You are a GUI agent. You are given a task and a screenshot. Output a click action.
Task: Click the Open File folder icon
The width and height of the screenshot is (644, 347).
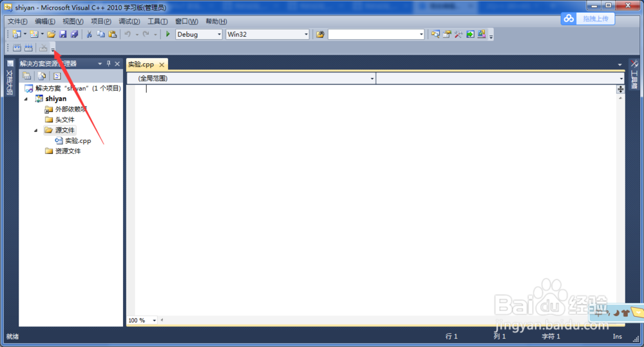(52, 35)
